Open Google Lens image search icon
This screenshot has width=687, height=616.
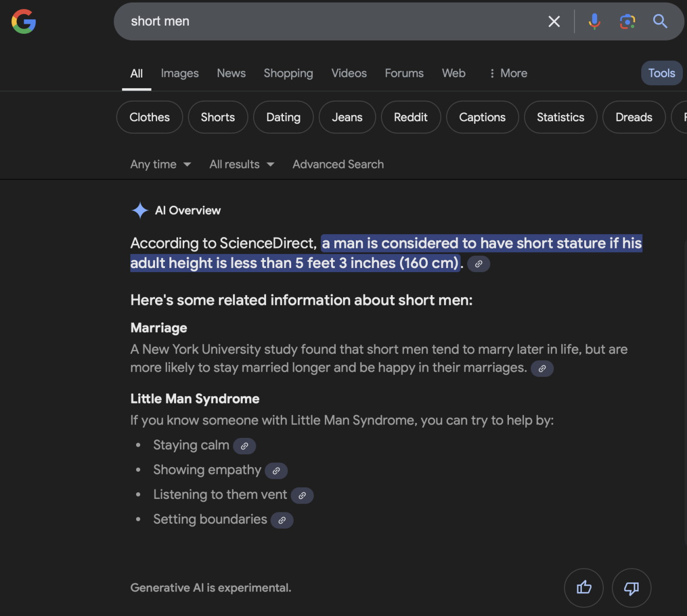click(x=627, y=22)
